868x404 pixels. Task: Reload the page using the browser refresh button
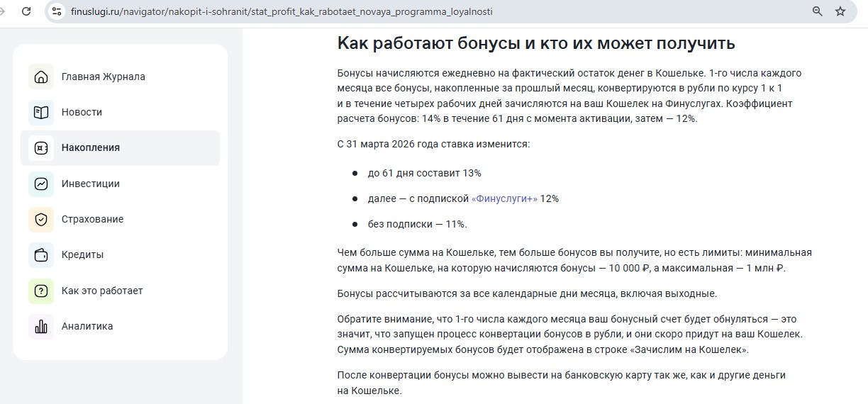[26, 11]
